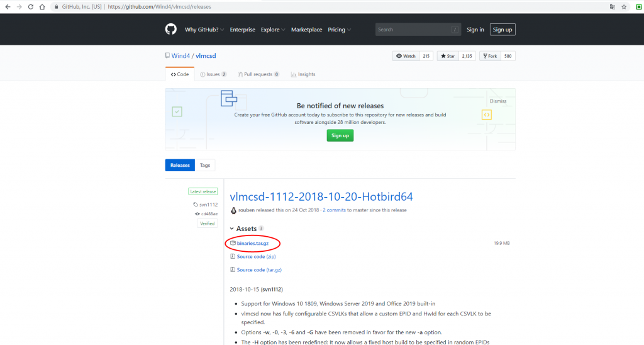Click rouben's avatar image

click(233, 210)
